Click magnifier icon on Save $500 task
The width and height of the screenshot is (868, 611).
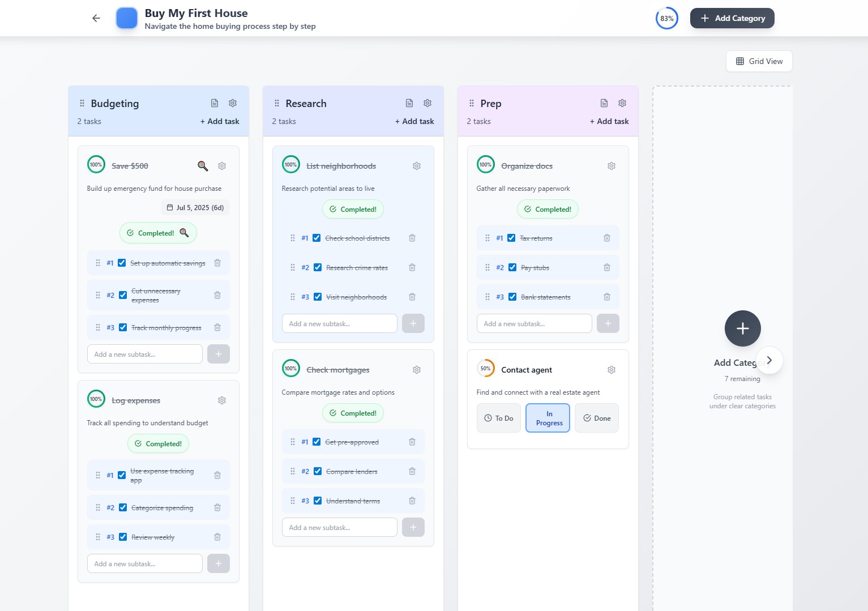pyautogui.click(x=203, y=166)
